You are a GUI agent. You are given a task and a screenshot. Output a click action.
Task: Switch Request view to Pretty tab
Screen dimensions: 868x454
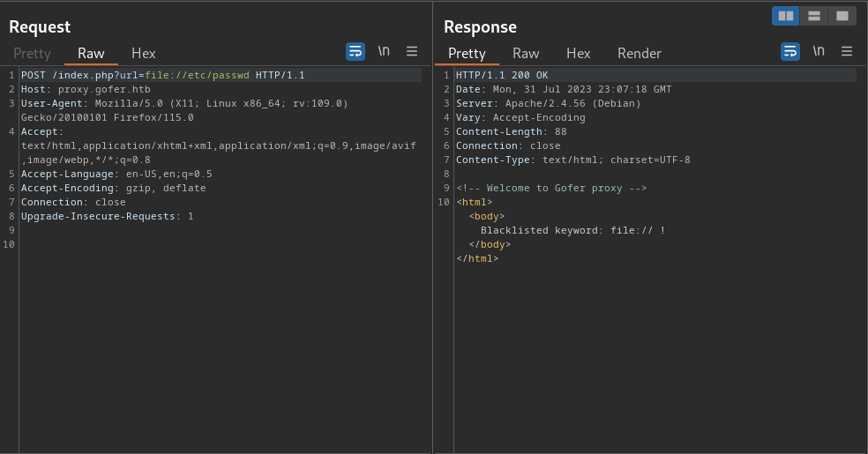pos(32,54)
